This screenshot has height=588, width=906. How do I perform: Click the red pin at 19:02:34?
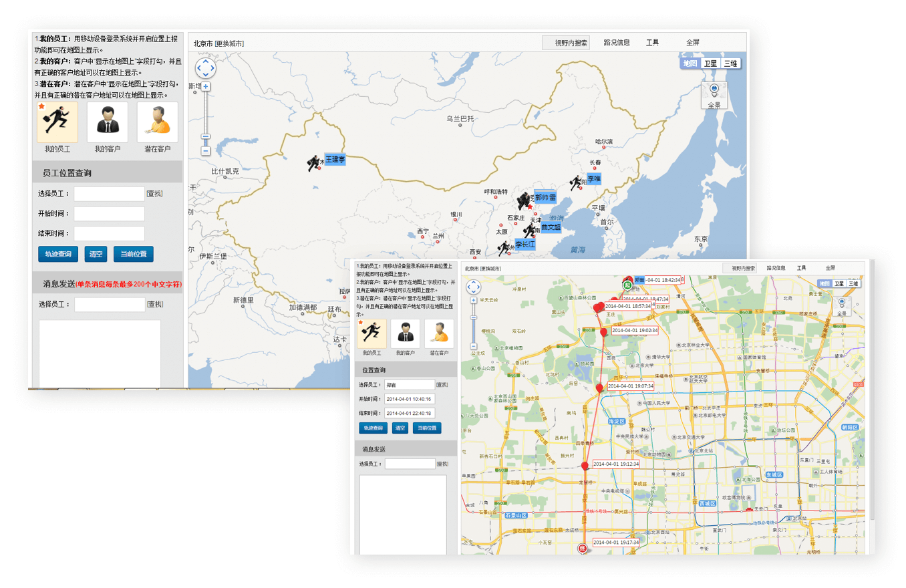point(604,332)
